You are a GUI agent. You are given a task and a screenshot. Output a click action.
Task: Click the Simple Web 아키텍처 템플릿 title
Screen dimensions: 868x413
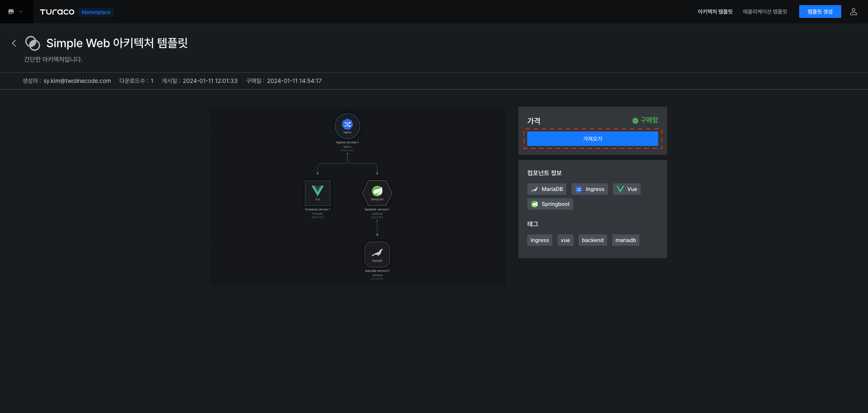point(117,43)
